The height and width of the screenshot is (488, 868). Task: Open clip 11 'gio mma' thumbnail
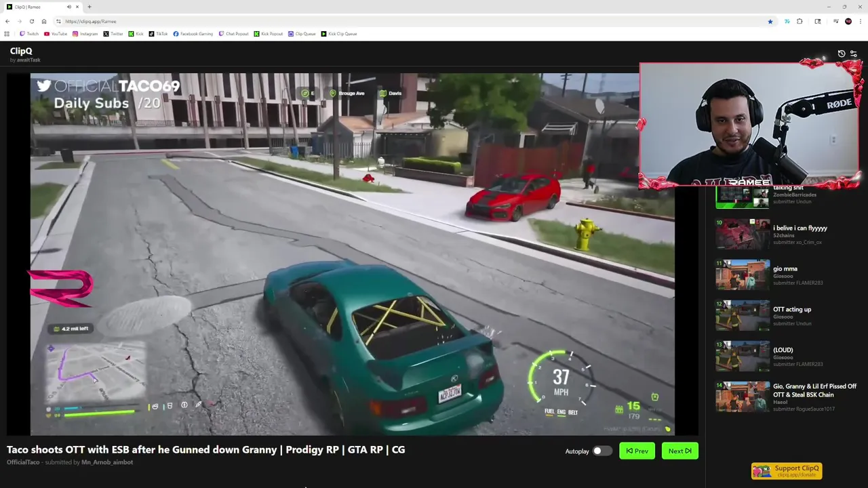[743, 274]
